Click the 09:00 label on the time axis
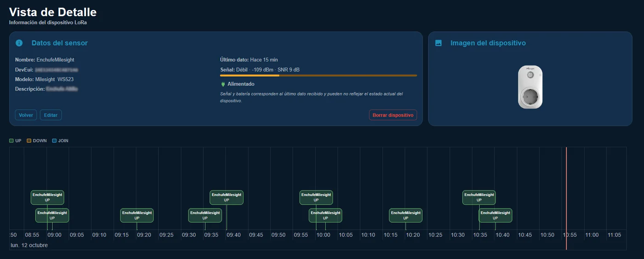The height and width of the screenshot is (259, 644). click(54, 235)
